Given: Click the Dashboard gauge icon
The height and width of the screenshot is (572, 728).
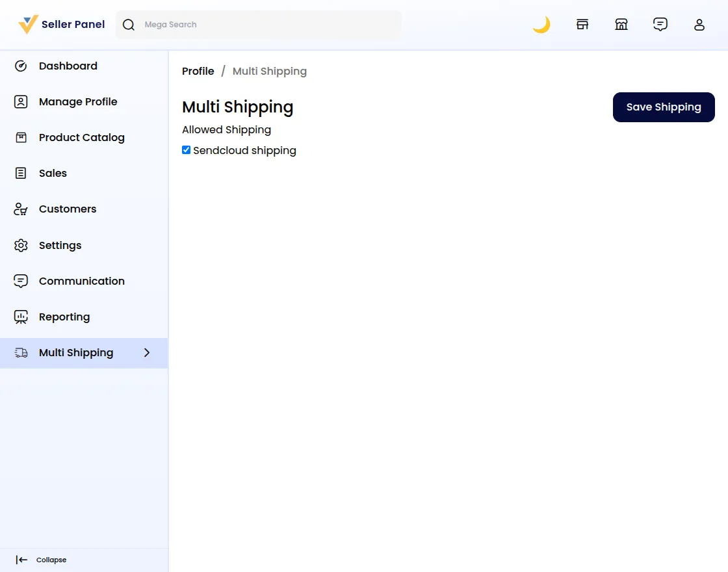Looking at the screenshot, I should tap(21, 66).
